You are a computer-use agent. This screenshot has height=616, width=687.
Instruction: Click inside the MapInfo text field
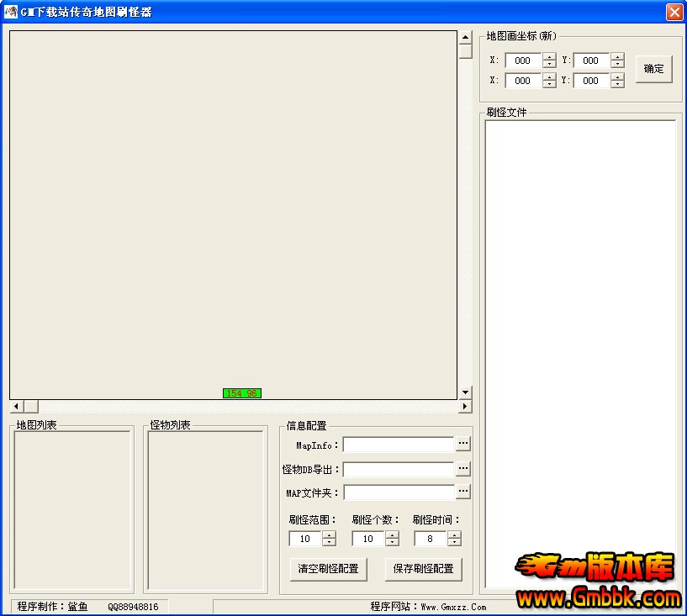(399, 445)
